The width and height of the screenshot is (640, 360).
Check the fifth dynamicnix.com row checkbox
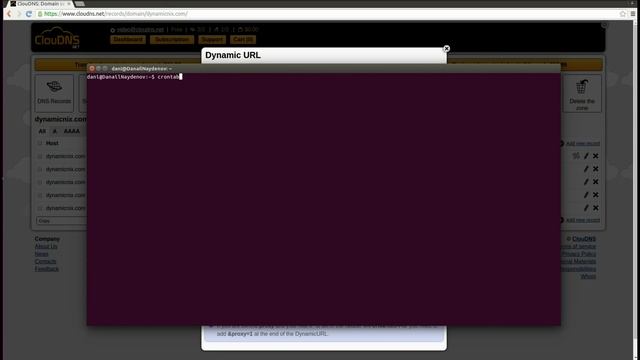tap(40, 209)
